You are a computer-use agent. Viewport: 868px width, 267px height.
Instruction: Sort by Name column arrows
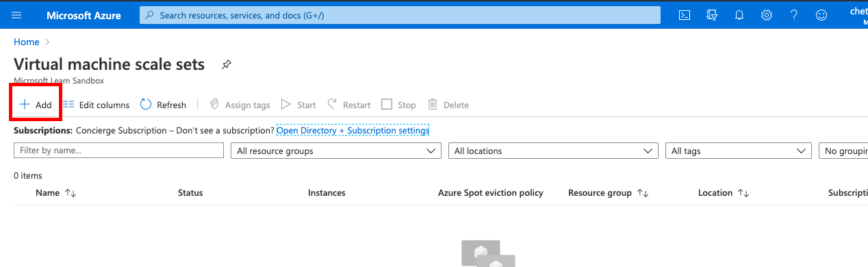(x=71, y=193)
